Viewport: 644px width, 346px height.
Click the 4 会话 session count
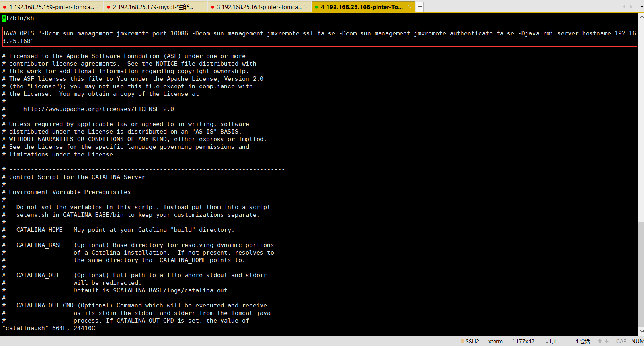click(583, 341)
